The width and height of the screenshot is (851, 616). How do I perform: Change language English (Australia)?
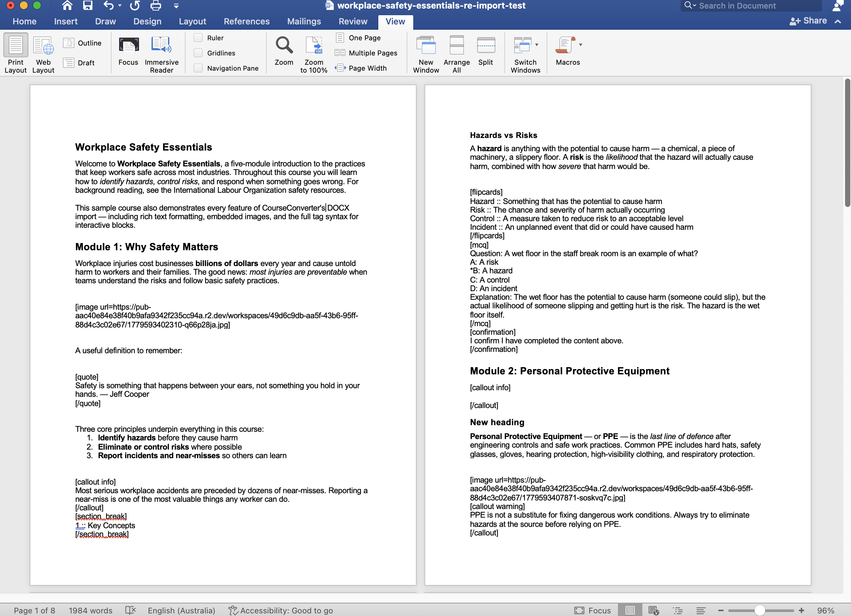pyautogui.click(x=181, y=610)
